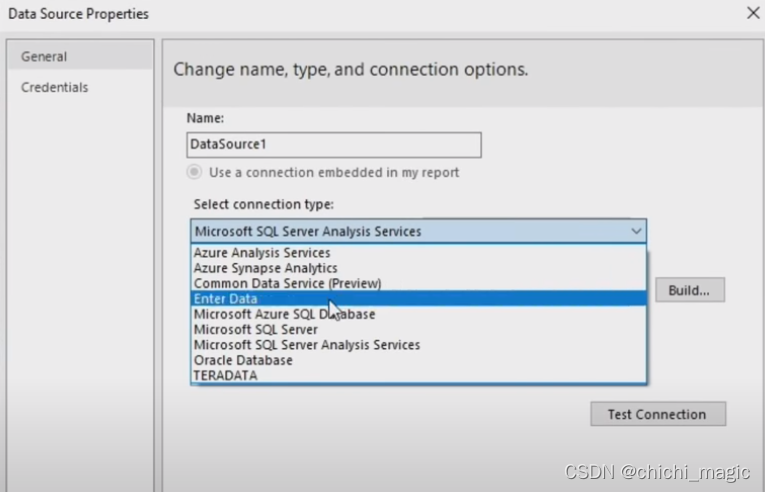Image resolution: width=765 pixels, height=492 pixels.
Task: Open the General tab
Action: point(80,57)
